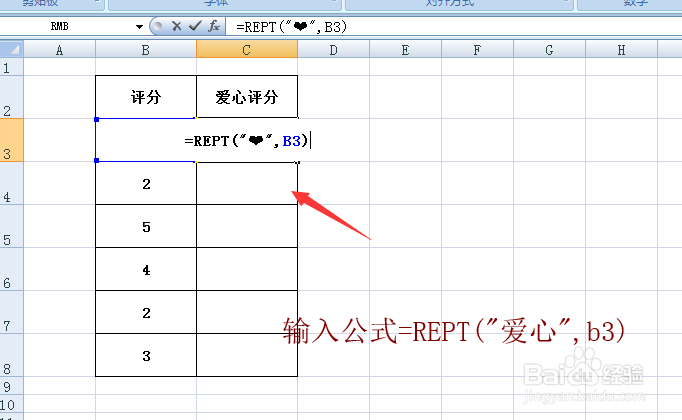Viewport: 682px width, 420px height.
Task: Select row 5 header
Action: pyautogui.click(x=12, y=226)
